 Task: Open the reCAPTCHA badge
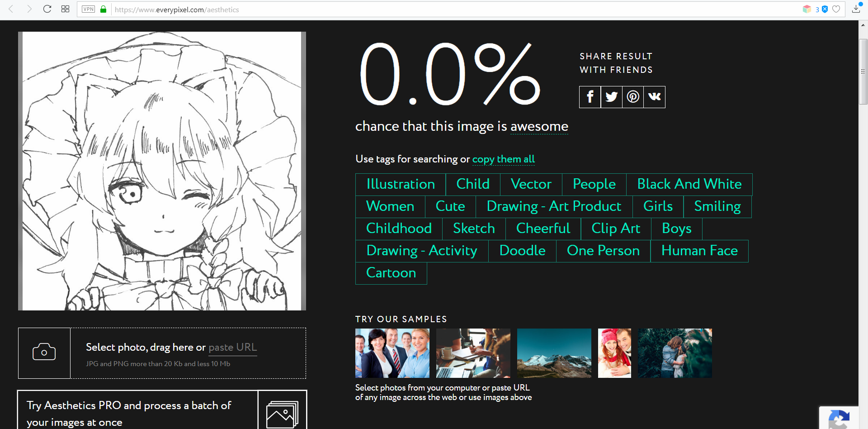[x=839, y=419]
